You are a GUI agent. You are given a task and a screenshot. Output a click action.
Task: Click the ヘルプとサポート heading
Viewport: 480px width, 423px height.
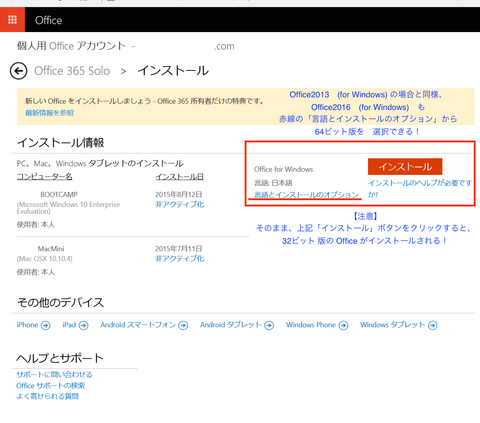tap(60, 358)
